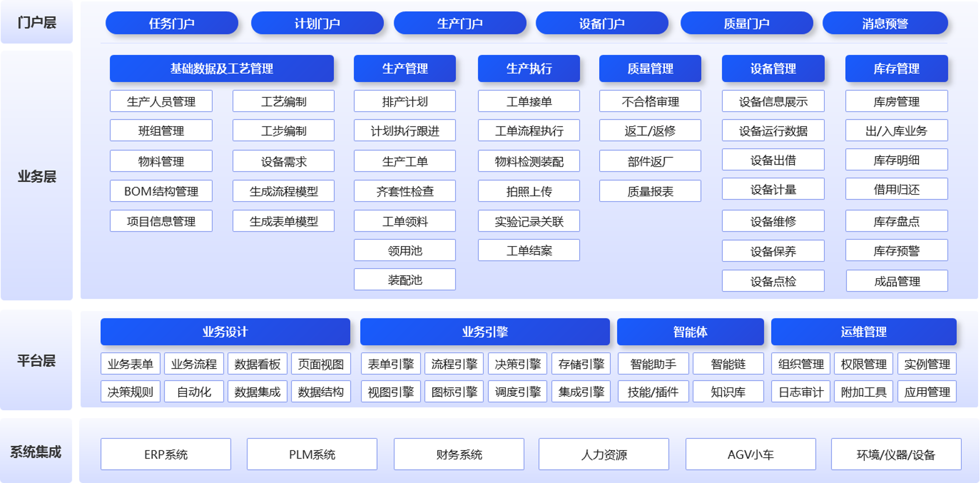Click the 业务引擎 platform header
The image size is (980, 483).
[x=485, y=332]
